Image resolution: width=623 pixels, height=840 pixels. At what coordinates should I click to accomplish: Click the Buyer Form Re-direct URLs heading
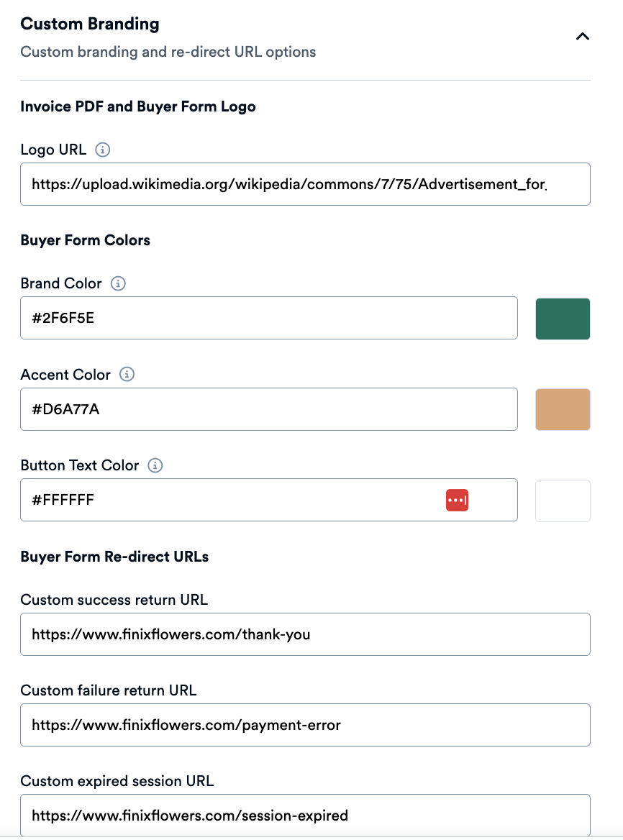point(114,557)
